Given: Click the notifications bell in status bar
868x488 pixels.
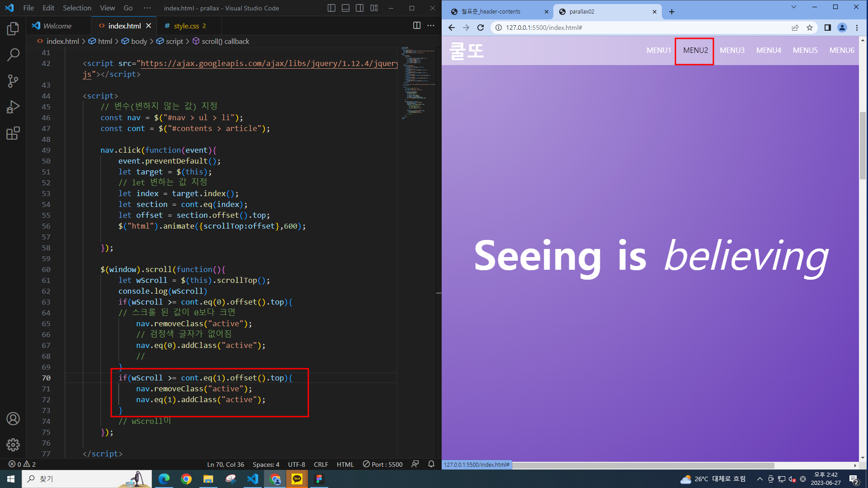Looking at the screenshot, I should (x=431, y=464).
